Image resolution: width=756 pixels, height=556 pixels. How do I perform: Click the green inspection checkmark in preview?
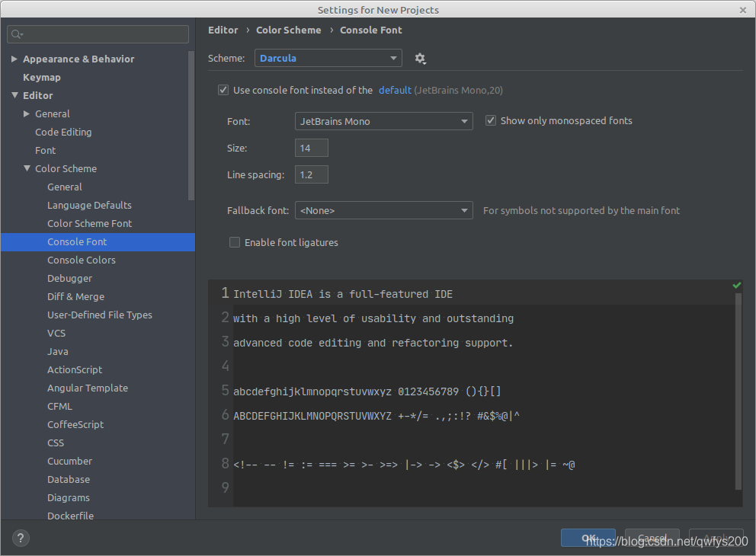[737, 285]
